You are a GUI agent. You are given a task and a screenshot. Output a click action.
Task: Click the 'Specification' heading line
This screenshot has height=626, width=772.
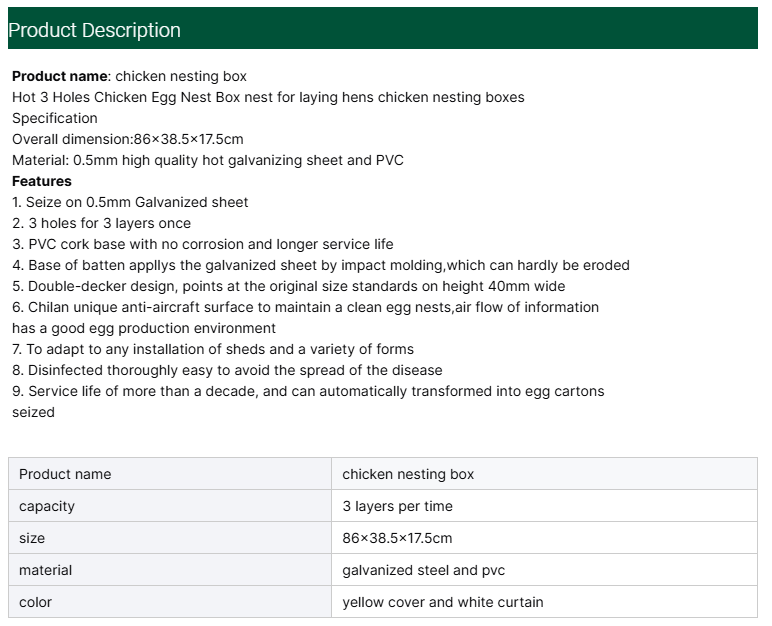point(55,118)
